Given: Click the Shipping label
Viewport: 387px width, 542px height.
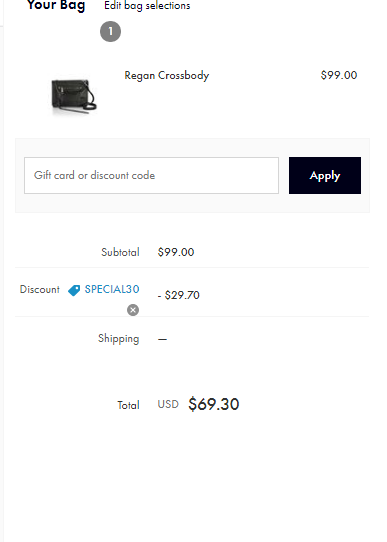Looking at the screenshot, I should [x=119, y=338].
